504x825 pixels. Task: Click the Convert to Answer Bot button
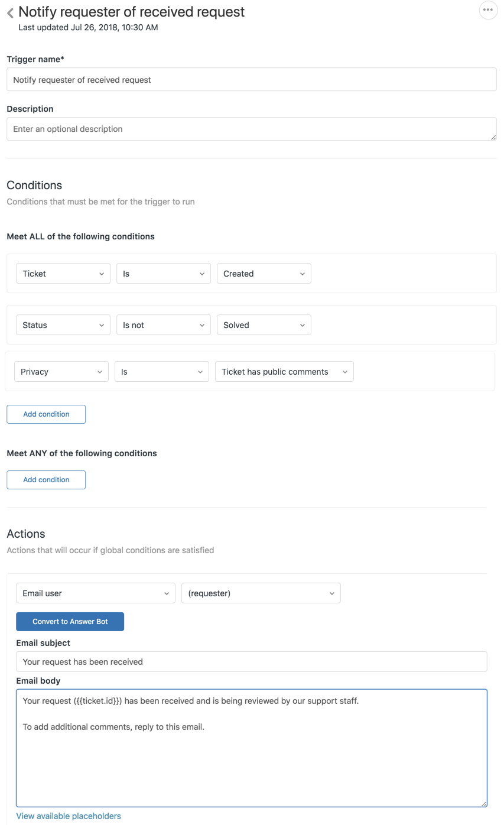(70, 621)
